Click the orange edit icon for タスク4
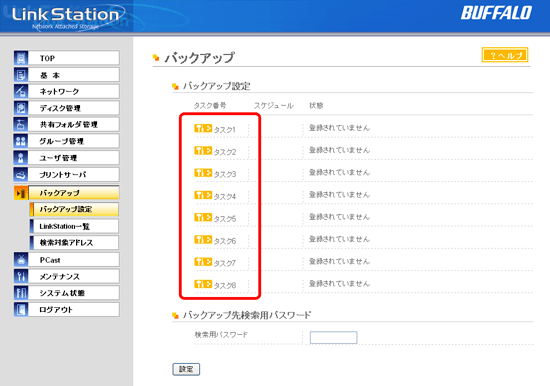Screen dimensions: 550x386 203,195
